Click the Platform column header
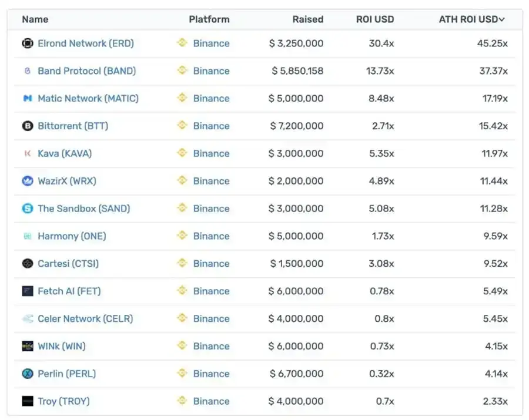Screen dimensions: 529x420 click(x=209, y=19)
